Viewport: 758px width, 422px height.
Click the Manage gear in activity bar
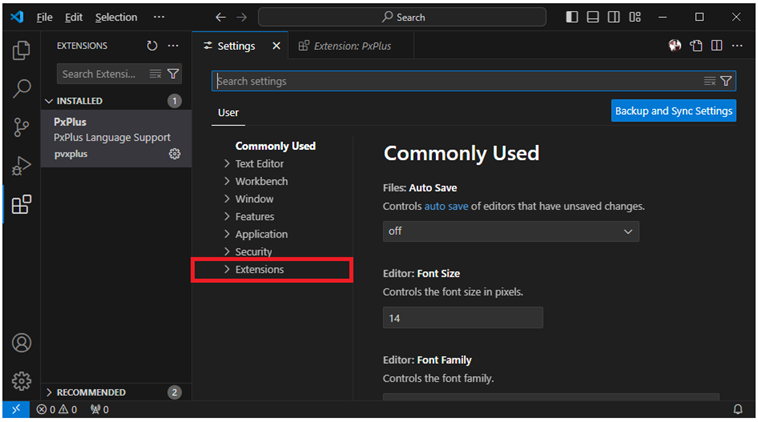21,381
